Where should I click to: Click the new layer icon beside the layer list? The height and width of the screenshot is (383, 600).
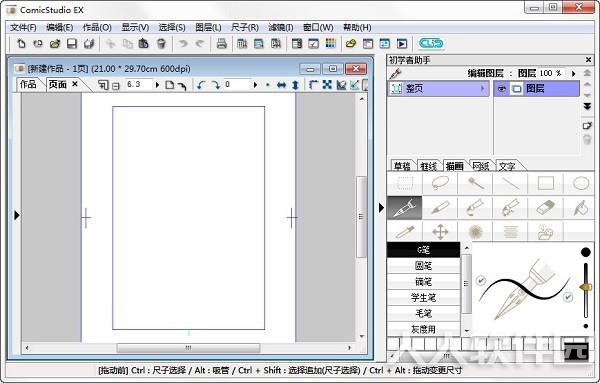click(x=587, y=125)
